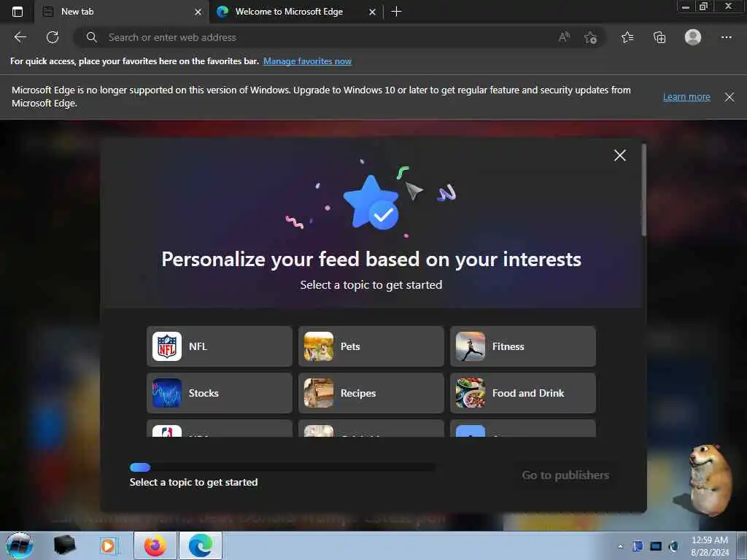Close the Welcome to Microsoft Edge tab

click(x=373, y=12)
